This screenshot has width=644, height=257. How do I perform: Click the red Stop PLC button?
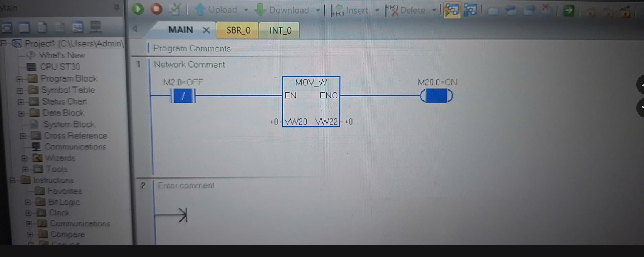tap(157, 9)
